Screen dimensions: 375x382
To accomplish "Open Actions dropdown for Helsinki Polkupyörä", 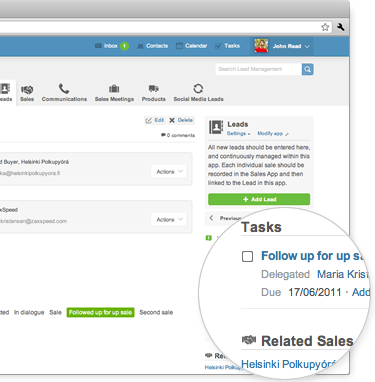I will pyautogui.click(x=169, y=172).
